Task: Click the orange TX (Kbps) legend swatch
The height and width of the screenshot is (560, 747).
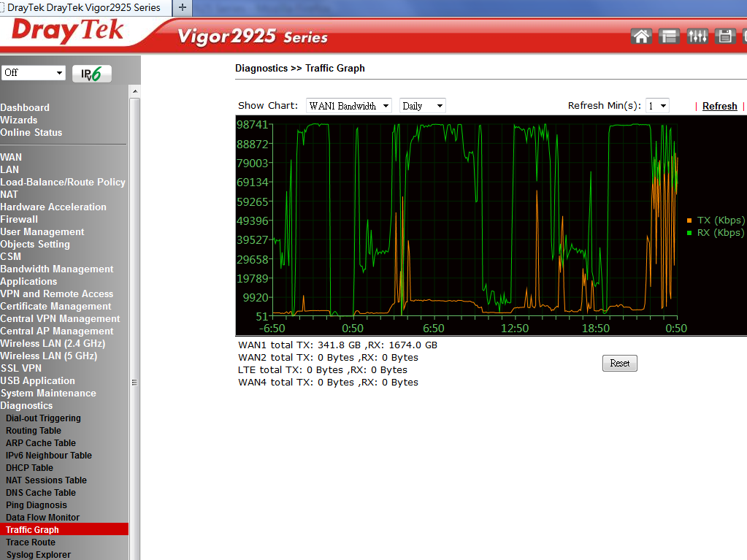Action: [x=689, y=220]
